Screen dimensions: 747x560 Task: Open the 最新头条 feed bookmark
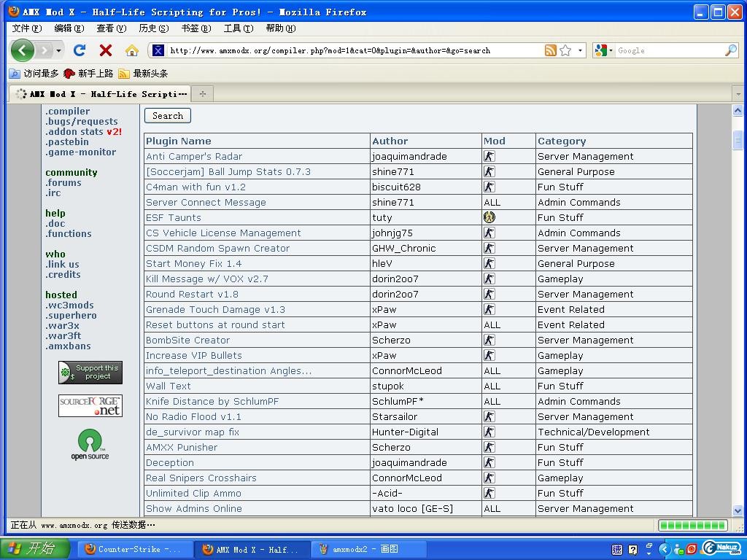coord(144,74)
